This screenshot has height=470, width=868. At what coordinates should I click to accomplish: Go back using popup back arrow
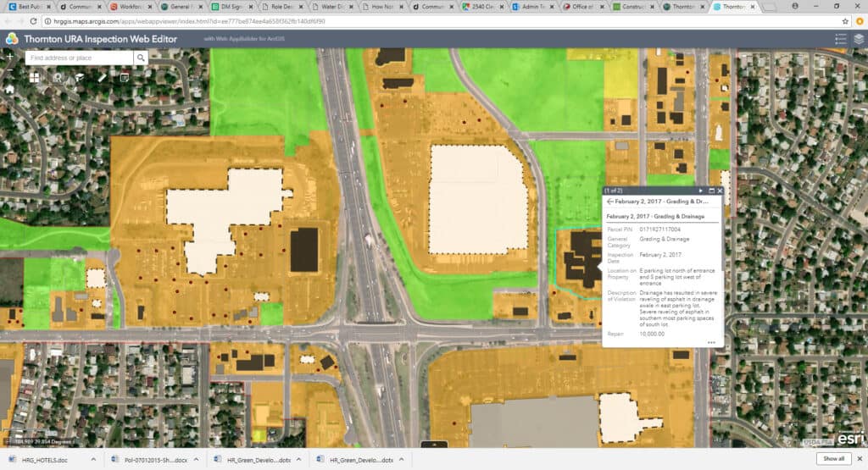[x=609, y=202]
